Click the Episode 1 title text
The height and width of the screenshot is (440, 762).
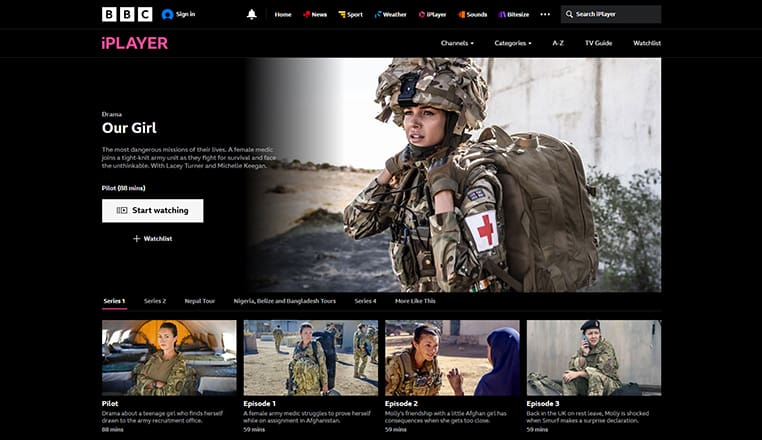260,404
